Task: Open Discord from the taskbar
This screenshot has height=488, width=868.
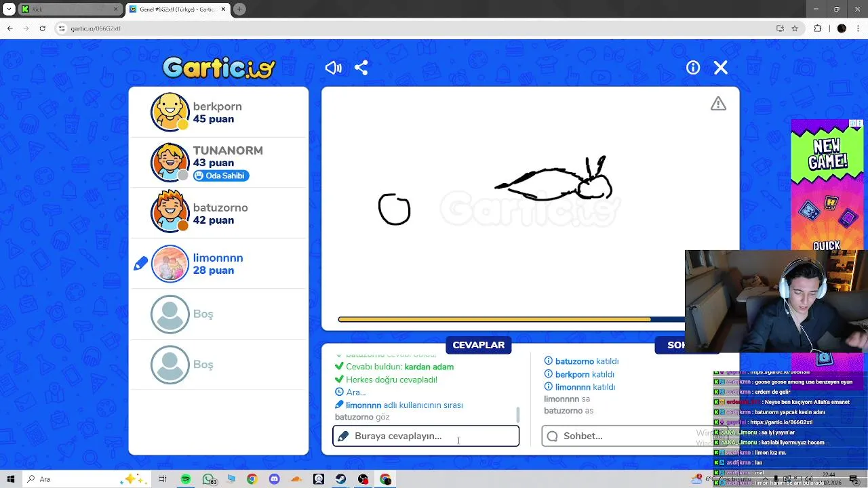Action: 274,479
